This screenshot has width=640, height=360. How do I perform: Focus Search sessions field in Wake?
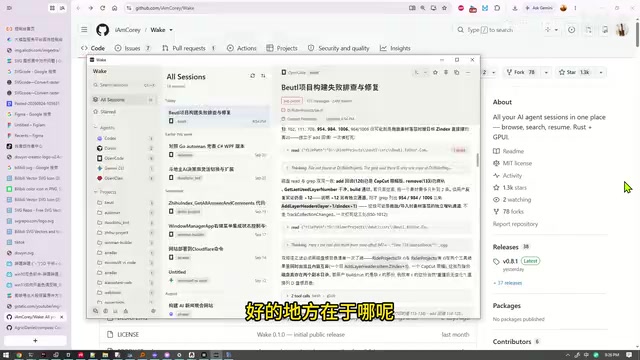coord(124,85)
